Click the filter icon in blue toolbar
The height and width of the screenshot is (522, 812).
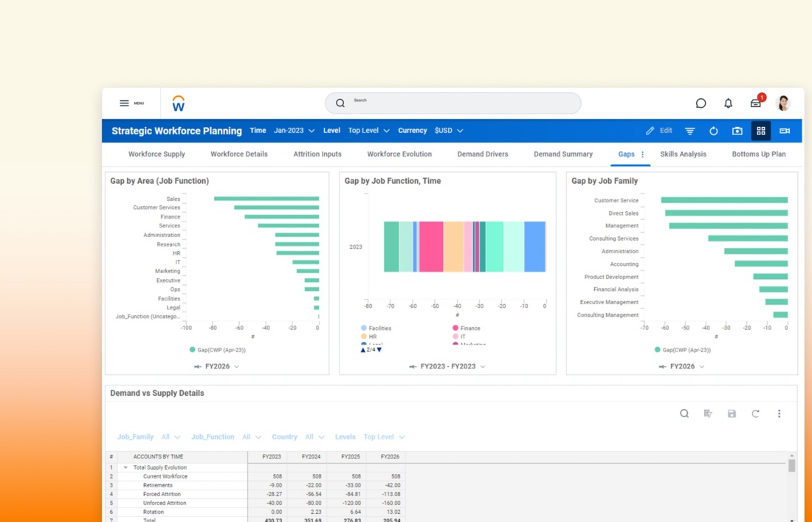689,131
